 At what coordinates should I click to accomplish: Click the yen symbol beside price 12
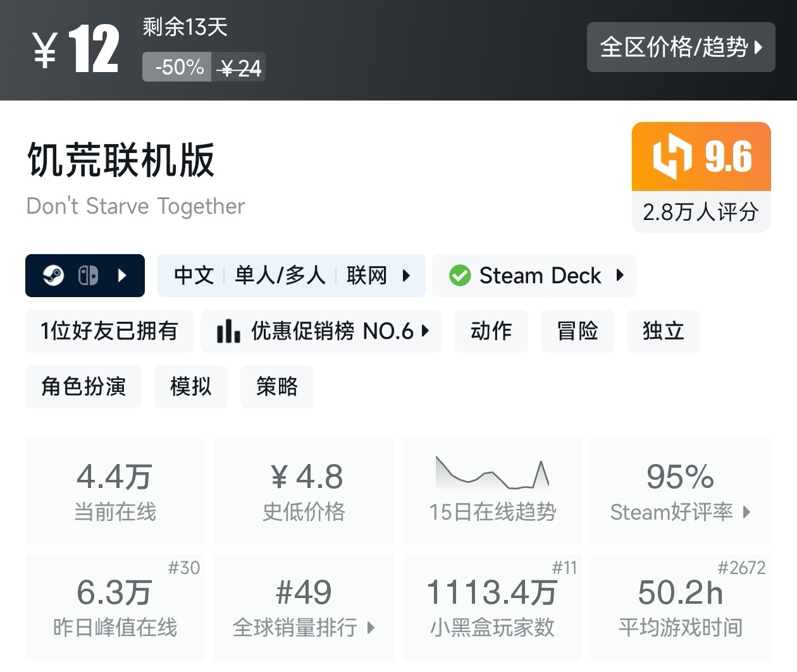(x=46, y=51)
